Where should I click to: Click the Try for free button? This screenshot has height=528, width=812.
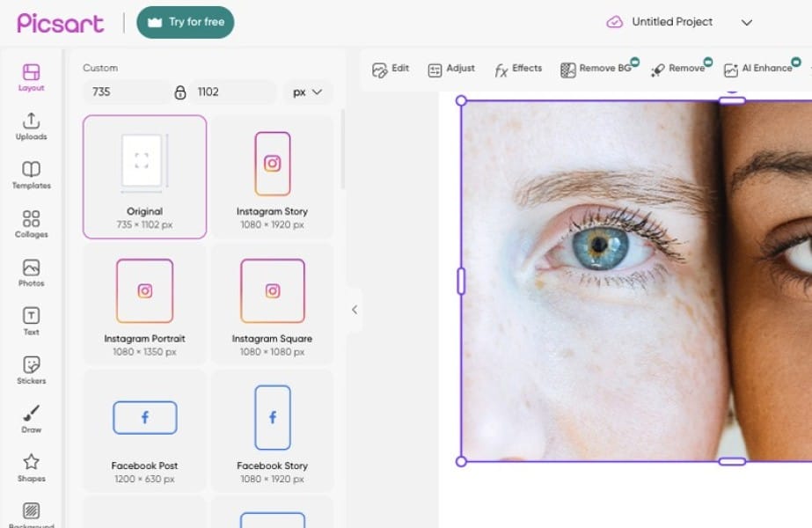[x=186, y=22]
